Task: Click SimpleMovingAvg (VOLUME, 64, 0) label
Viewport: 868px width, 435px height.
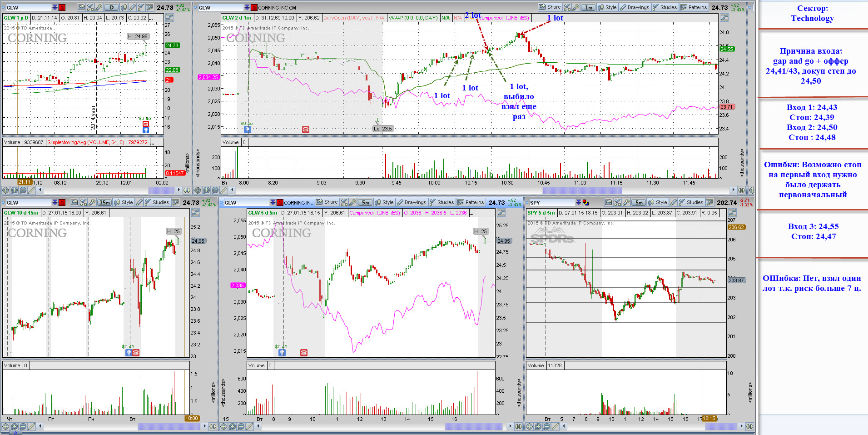Action: point(85,142)
